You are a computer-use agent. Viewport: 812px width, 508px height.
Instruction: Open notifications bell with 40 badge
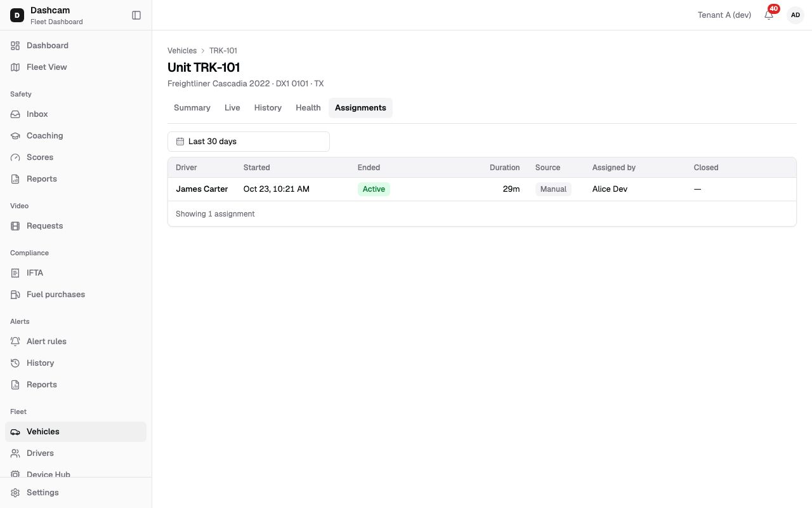769,15
